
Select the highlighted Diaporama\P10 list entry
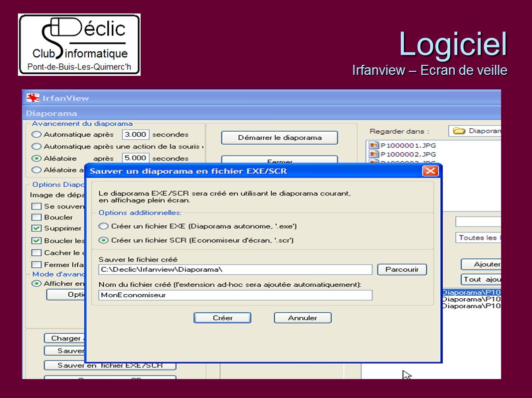(472, 292)
